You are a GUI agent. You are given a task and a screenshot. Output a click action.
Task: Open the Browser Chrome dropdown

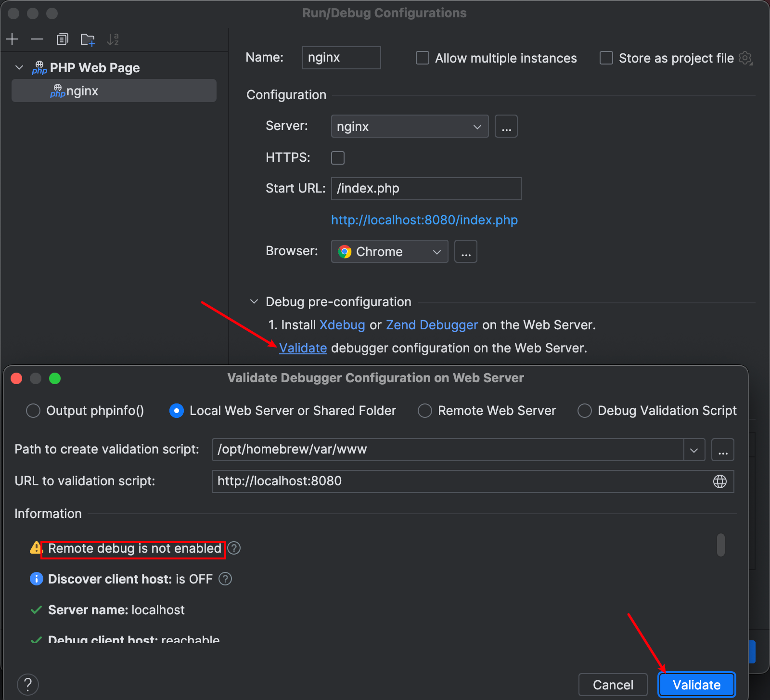389,251
